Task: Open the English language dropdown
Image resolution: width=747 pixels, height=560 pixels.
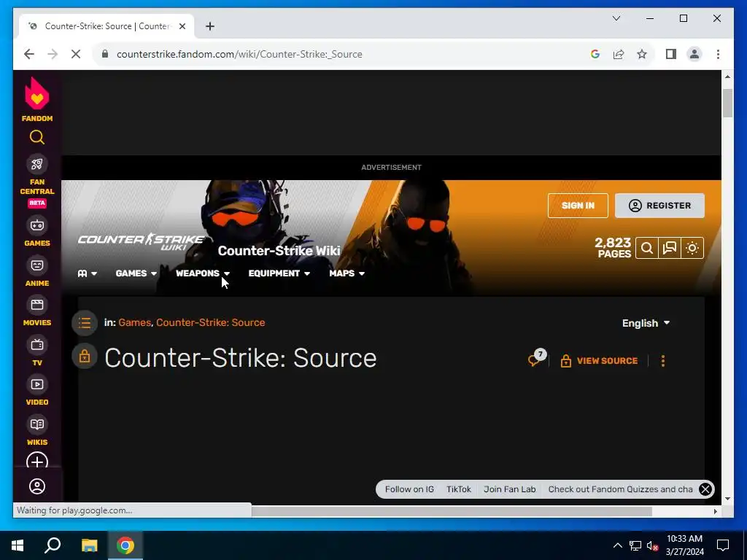Action: pyautogui.click(x=646, y=323)
